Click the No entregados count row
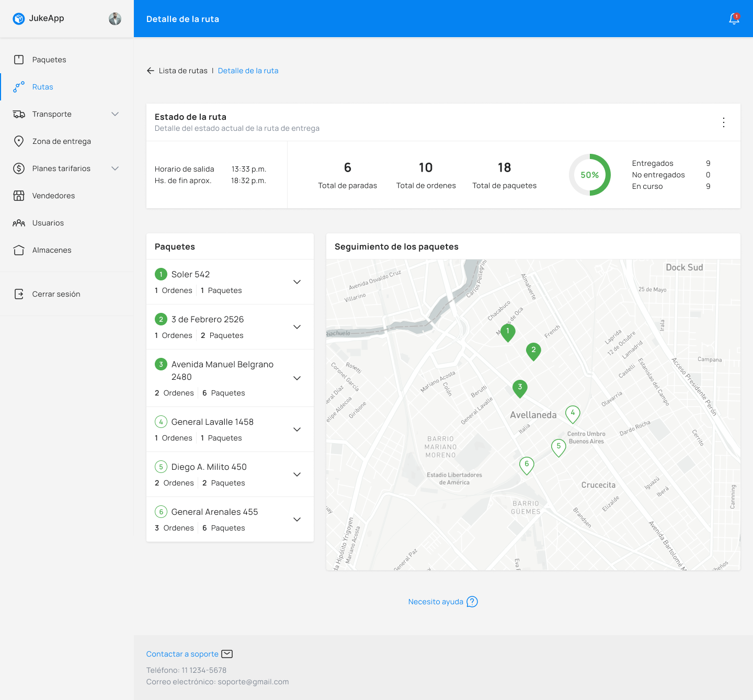This screenshot has width=753, height=700. pyautogui.click(x=671, y=175)
